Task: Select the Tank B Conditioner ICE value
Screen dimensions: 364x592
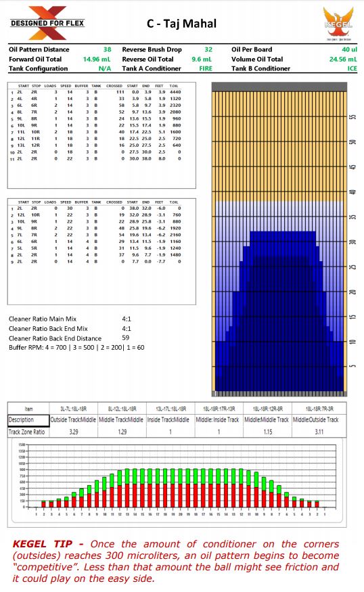Action: (x=352, y=69)
